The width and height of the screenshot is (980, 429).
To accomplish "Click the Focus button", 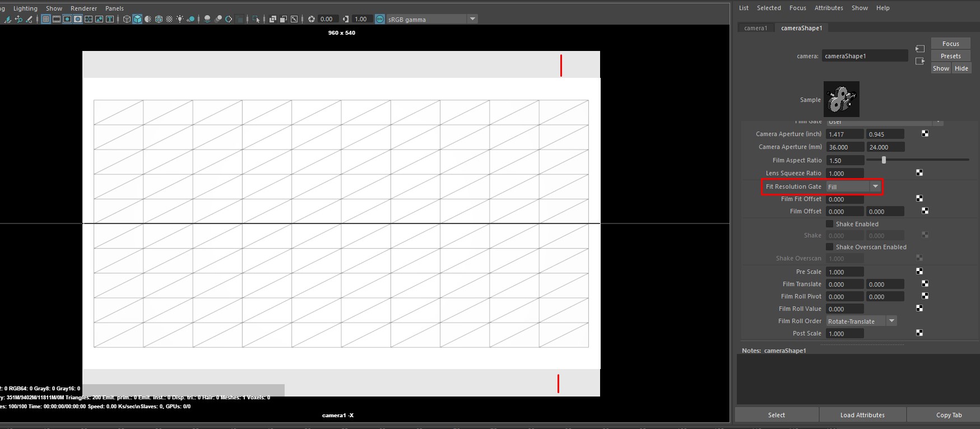I will point(950,44).
